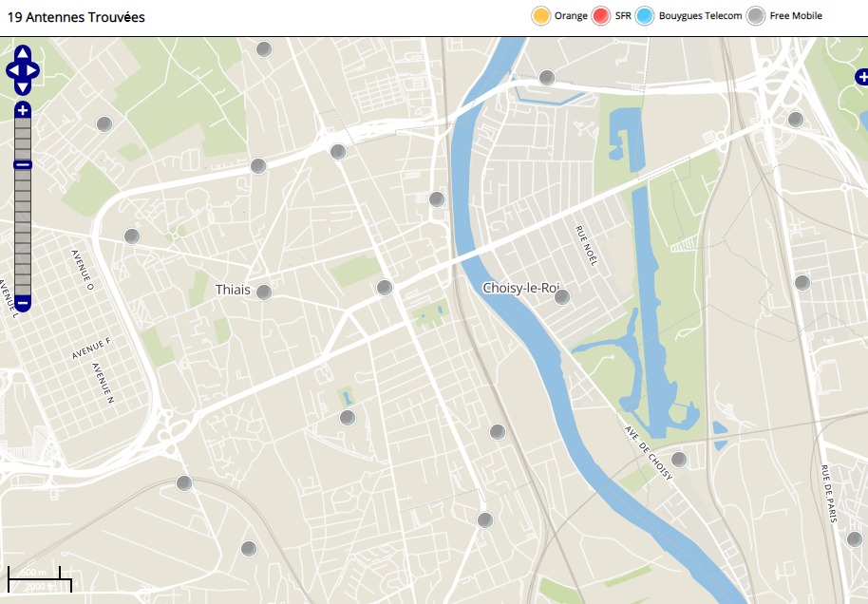The width and height of the screenshot is (868, 604).
Task: Zoom in using the plus button
Action: tap(23, 110)
